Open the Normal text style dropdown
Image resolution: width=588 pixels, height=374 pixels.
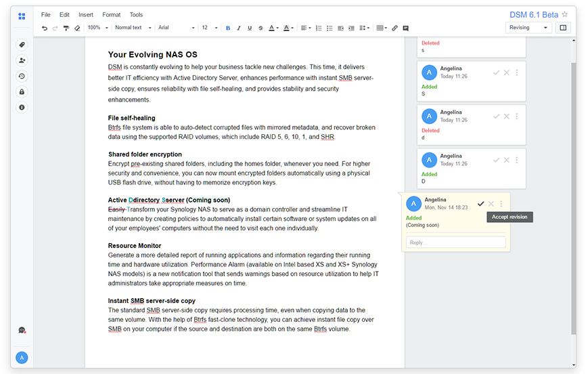tap(133, 27)
